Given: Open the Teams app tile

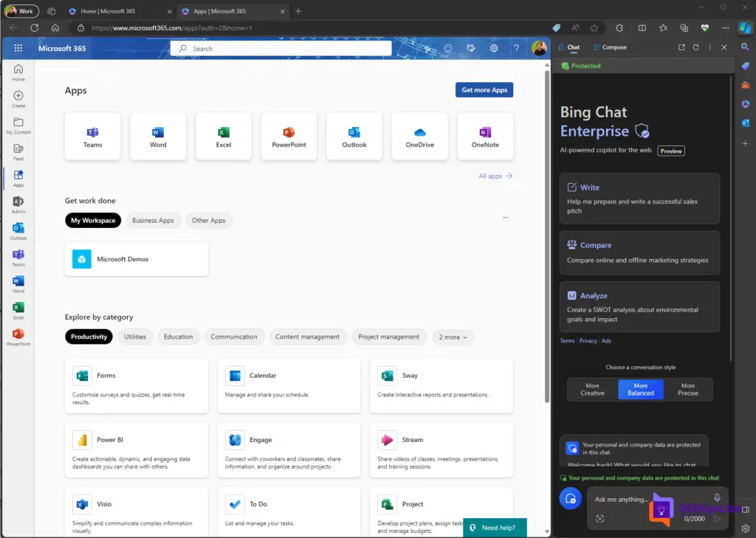Looking at the screenshot, I should 93,137.
